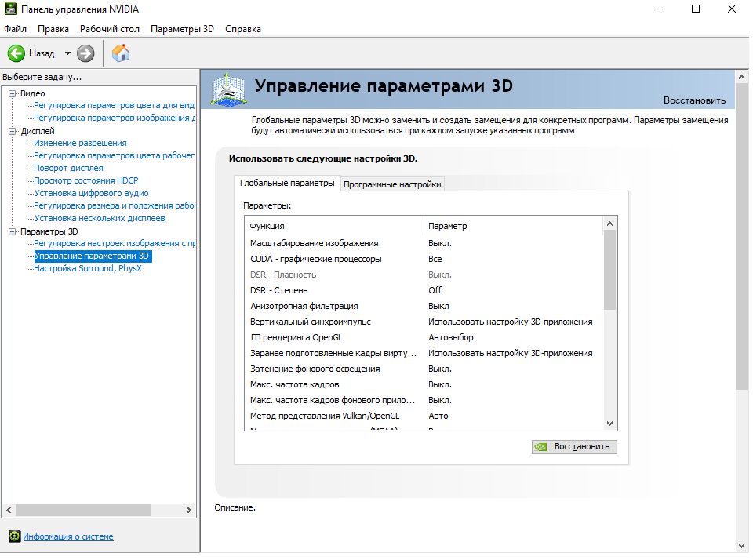753x560 pixels.
Task: Collapse the Видео tree node
Action: (x=13, y=93)
